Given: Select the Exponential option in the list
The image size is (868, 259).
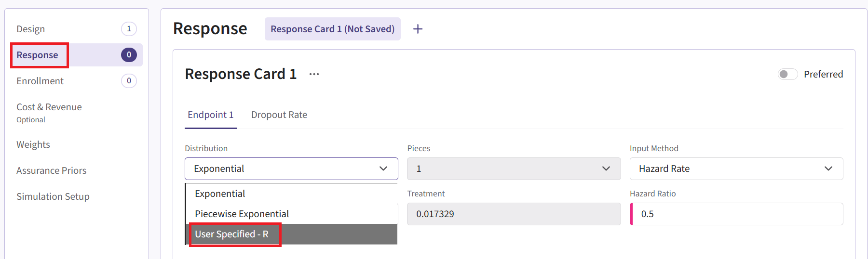Looking at the screenshot, I should click(x=220, y=194).
